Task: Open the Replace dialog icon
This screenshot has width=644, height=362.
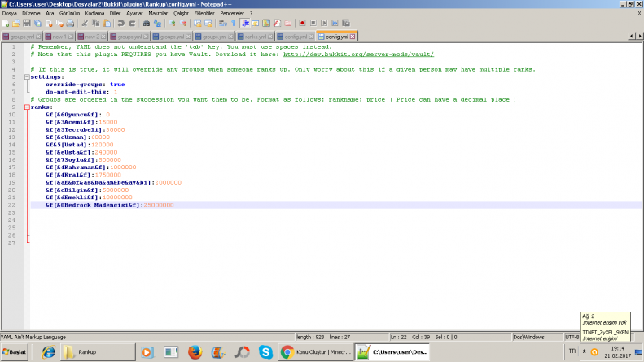Action: click(x=157, y=24)
